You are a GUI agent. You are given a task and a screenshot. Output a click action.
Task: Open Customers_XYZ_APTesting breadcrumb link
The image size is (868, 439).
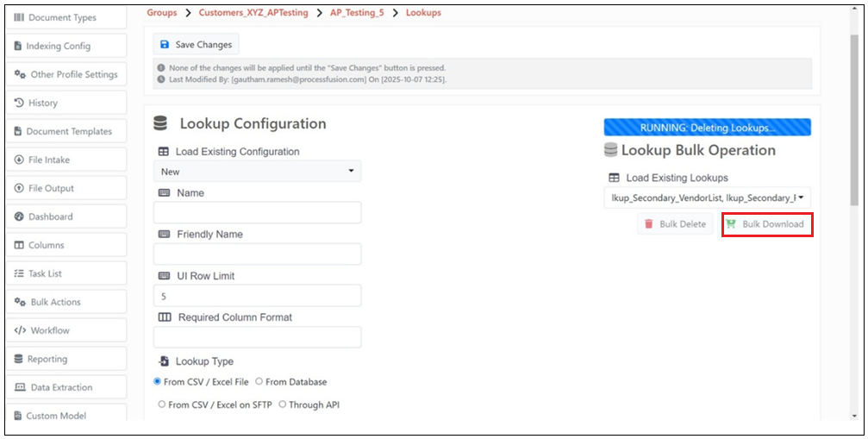pyautogui.click(x=253, y=13)
